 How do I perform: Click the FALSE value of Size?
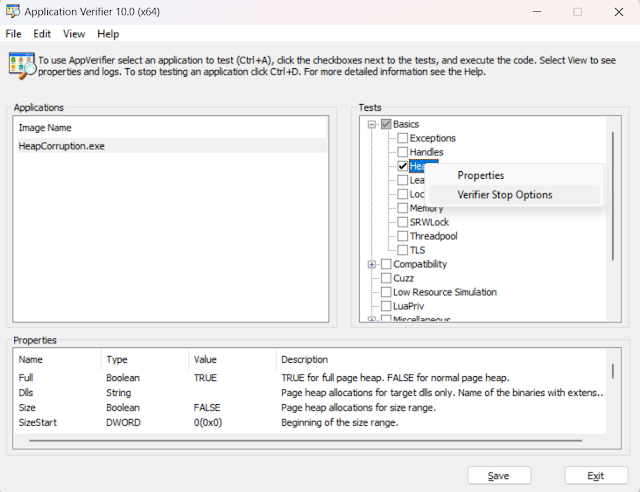[207, 407]
